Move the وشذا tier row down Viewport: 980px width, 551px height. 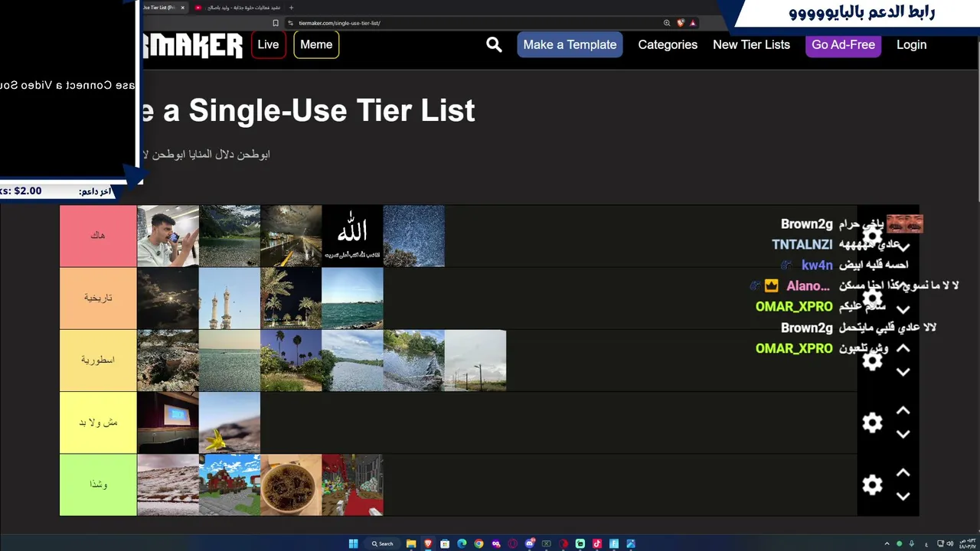click(903, 496)
